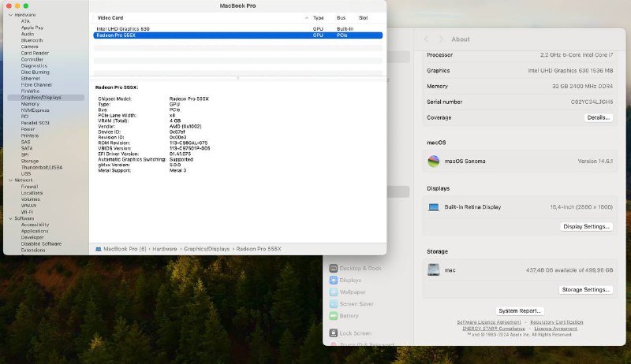631x364 pixels.
Task: Sort by Video Card column arrow
Action: pos(307,18)
